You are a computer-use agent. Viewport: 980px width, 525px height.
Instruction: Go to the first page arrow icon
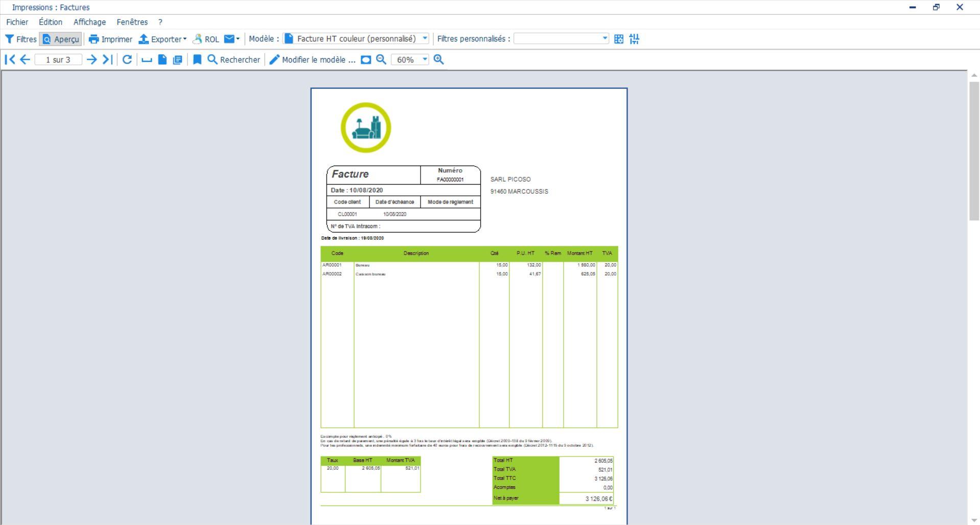9,60
